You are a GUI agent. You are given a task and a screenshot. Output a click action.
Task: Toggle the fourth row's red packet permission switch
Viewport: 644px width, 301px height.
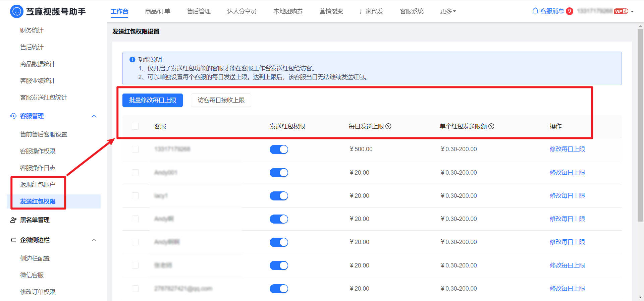click(279, 219)
